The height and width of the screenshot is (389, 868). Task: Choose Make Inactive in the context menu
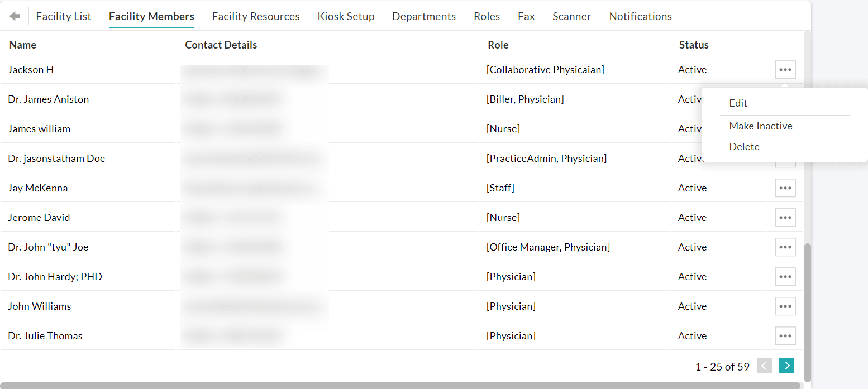(761, 126)
